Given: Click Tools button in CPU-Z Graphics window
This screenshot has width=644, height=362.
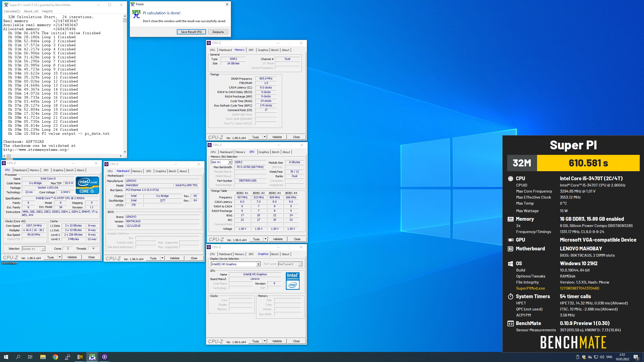Looking at the screenshot, I should 256,341.
